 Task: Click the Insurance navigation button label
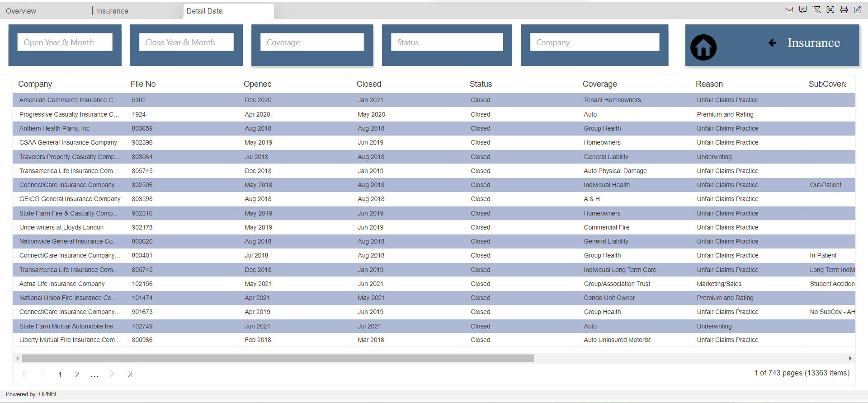pyautogui.click(x=813, y=42)
